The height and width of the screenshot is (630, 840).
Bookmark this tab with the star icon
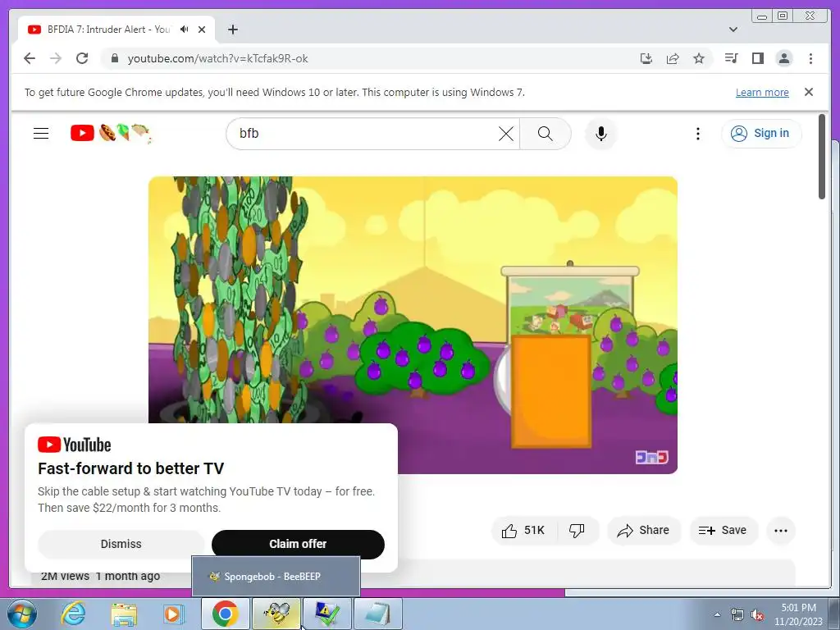(x=699, y=58)
